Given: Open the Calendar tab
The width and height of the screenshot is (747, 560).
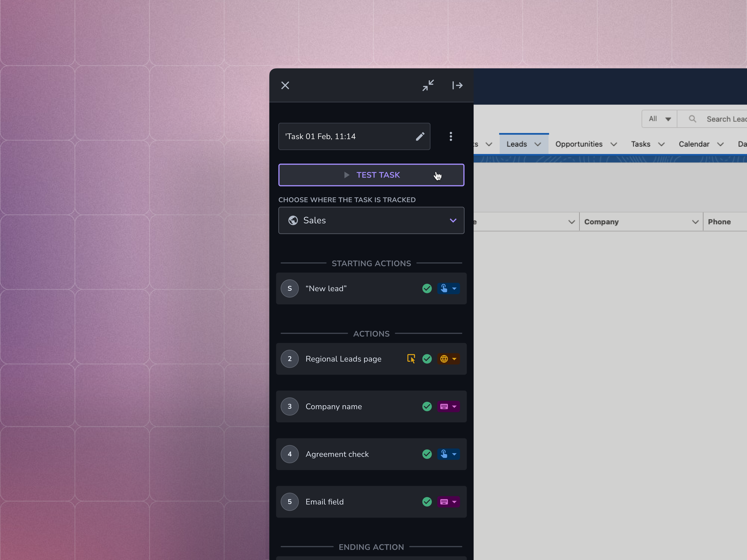Looking at the screenshot, I should point(694,144).
